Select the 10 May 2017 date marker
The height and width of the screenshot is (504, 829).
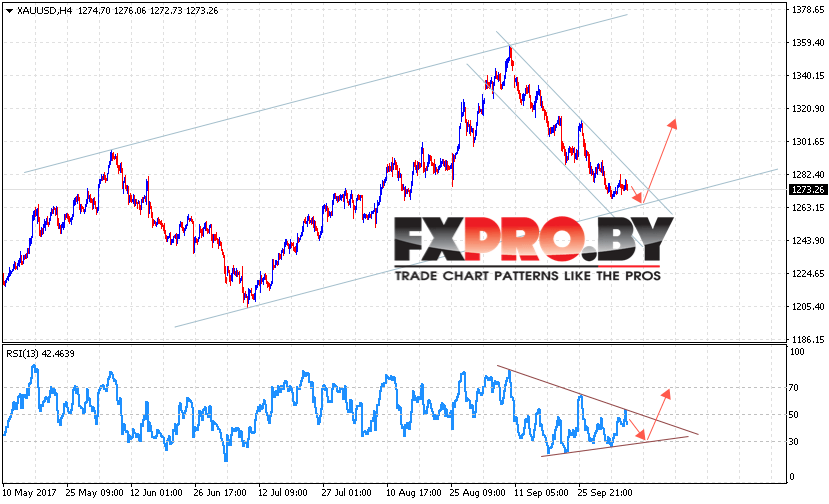[30, 493]
